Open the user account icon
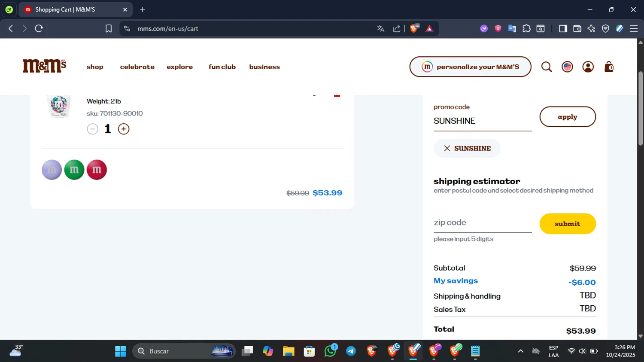 tap(588, 67)
